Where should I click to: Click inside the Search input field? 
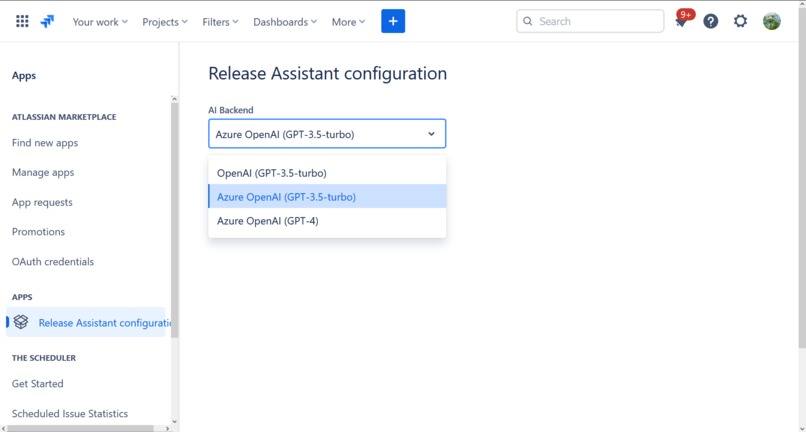[590, 21]
